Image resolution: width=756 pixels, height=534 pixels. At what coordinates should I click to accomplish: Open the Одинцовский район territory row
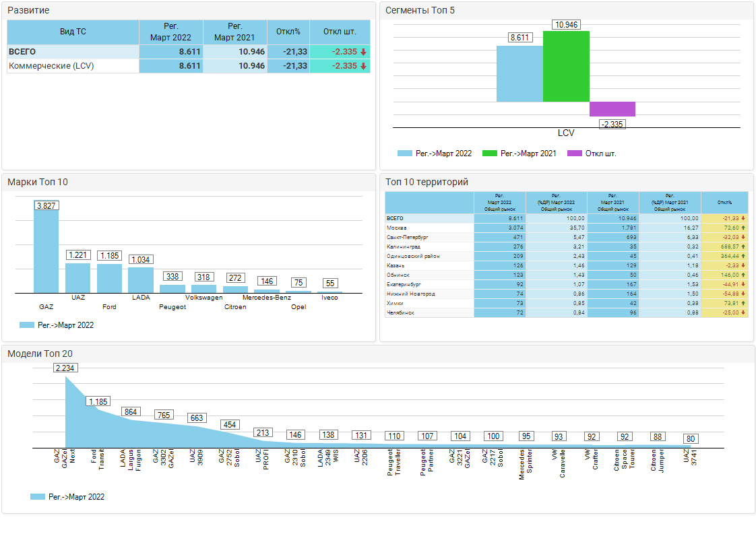pyautogui.click(x=413, y=257)
